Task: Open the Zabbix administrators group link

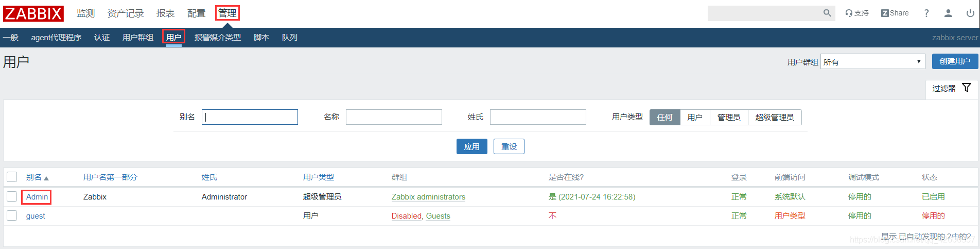Action: (x=428, y=196)
